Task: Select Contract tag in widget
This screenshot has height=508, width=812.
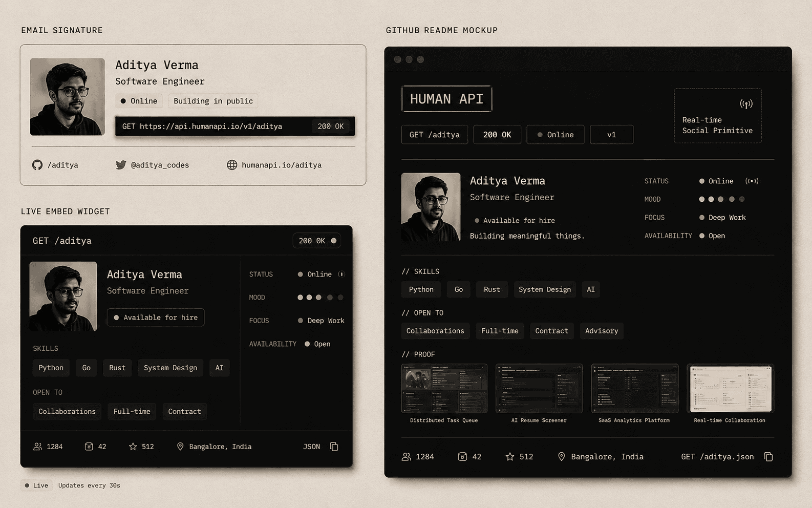Action: tap(185, 411)
